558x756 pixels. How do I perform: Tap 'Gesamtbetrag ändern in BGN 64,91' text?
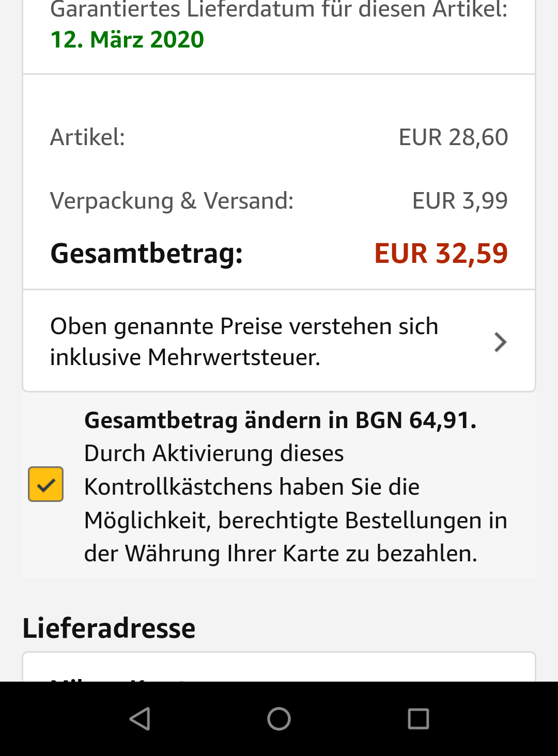point(280,420)
